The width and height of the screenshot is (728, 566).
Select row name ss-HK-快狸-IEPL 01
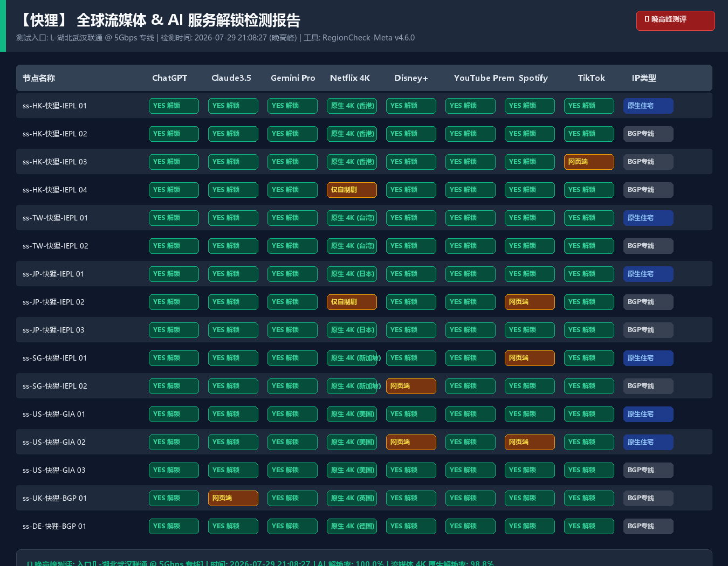(54, 106)
